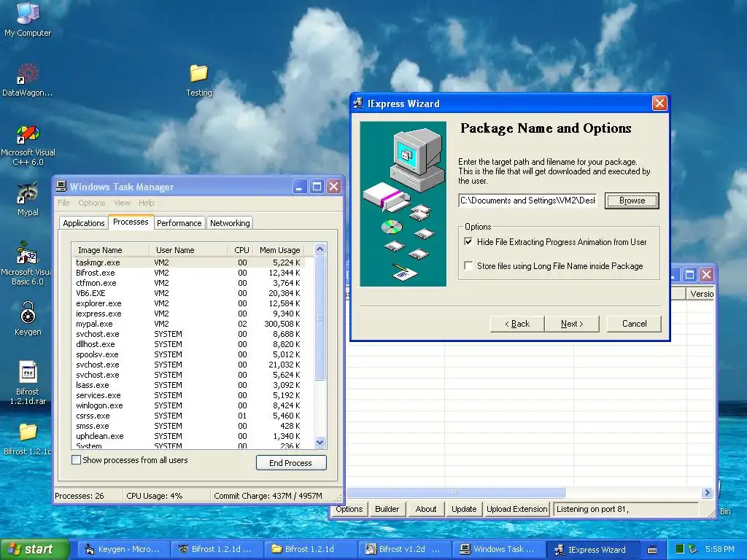Click the IExpress Wizard title bar icon
747x560 pixels.
pos(359,104)
